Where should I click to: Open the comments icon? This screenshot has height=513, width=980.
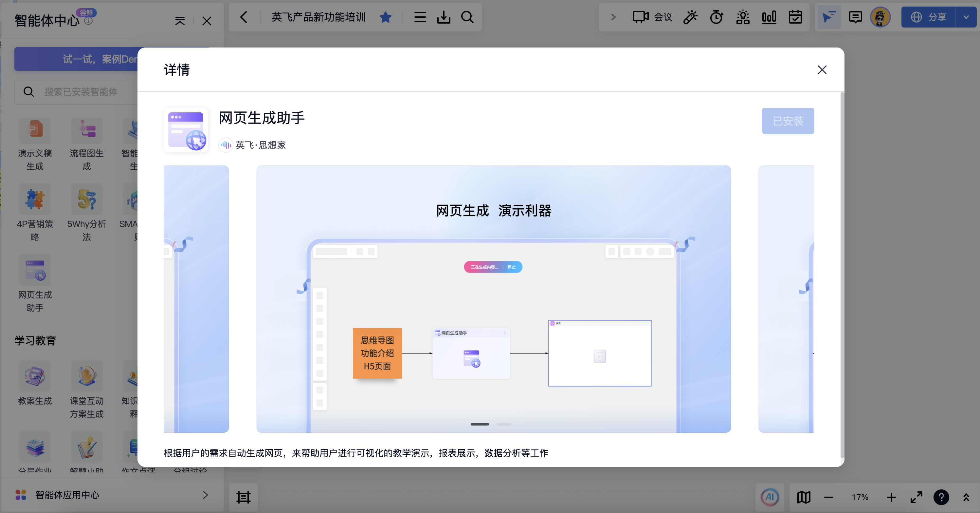tap(855, 17)
